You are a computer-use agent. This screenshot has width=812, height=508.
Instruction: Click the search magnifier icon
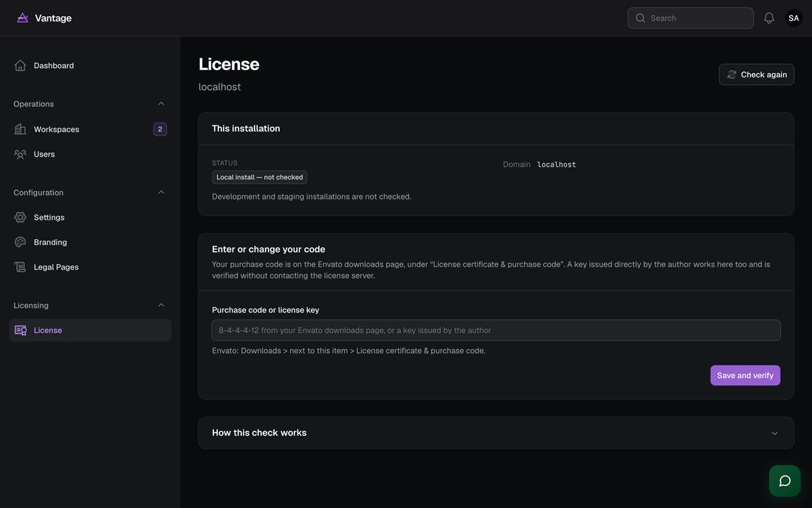[640, 18]
